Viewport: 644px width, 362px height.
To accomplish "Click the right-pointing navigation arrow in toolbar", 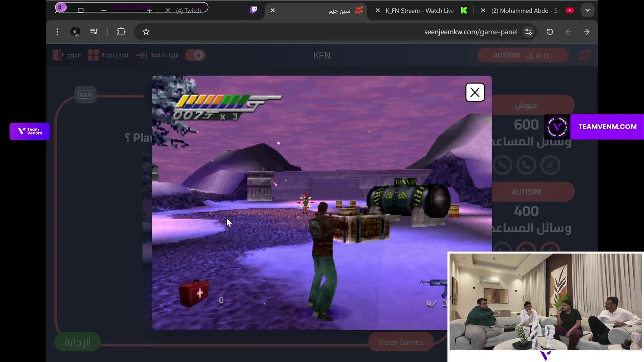I will (587, 32).
